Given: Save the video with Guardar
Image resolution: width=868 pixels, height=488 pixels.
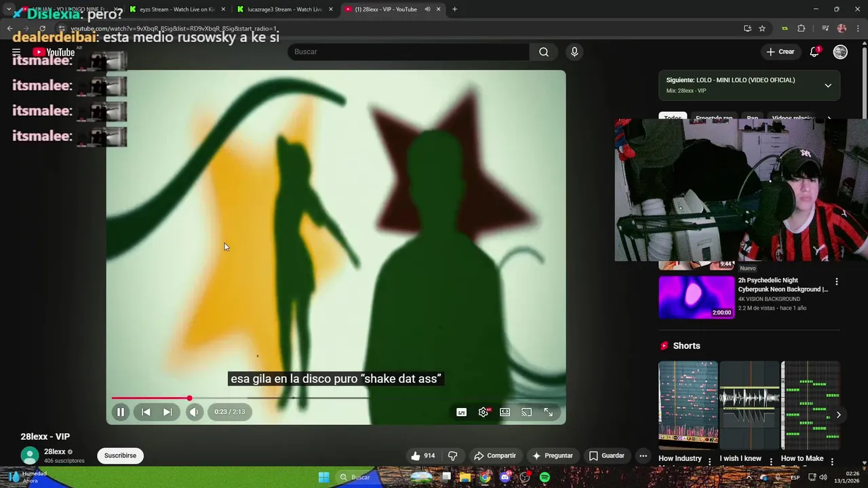Looking at the screenshot, I should pos(607,455).
